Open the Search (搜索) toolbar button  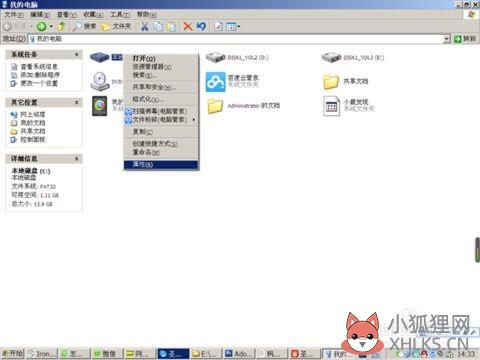84,26
